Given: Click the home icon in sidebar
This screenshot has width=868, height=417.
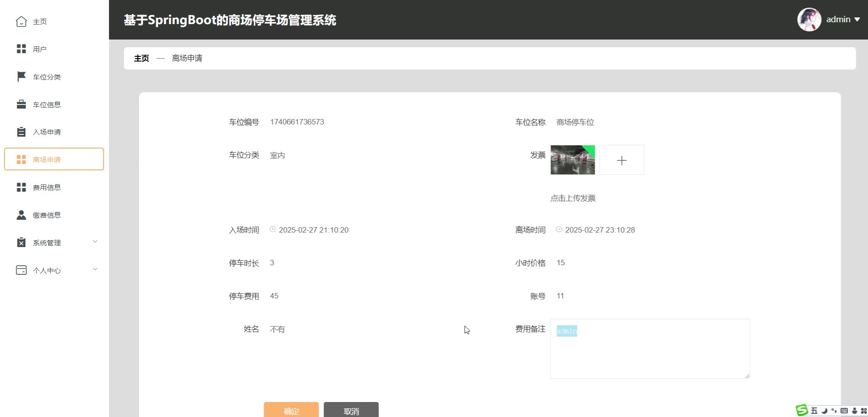Looking at the screenshot, I should click(x=21, y=21).
